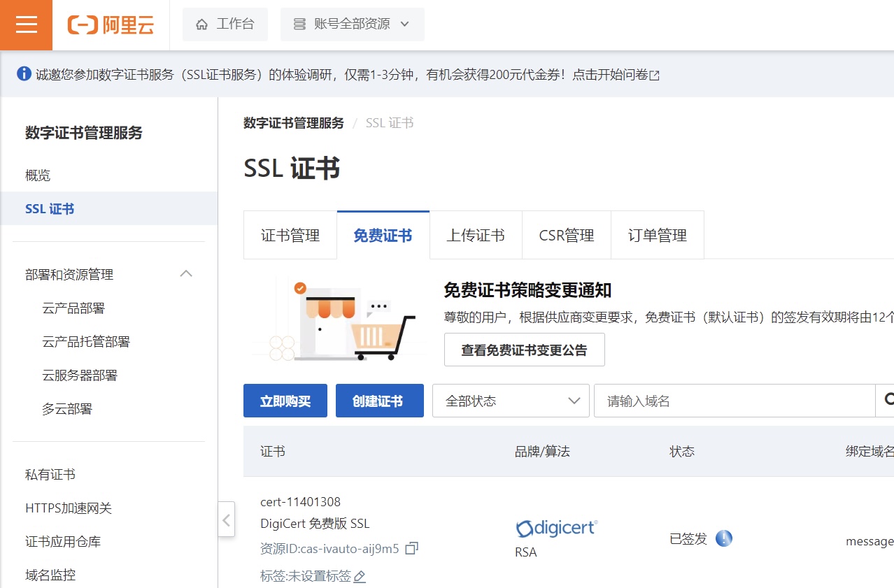Click the search magnifier icon
894x588 pixels.
[887, 400]
